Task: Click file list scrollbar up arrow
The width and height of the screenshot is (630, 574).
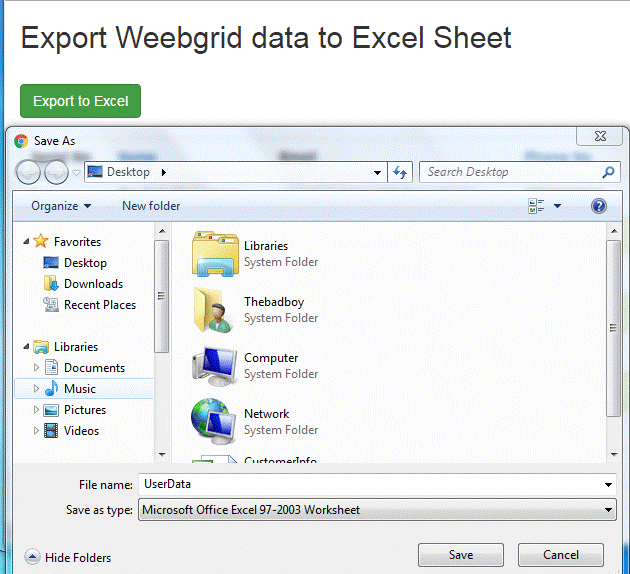Action: (614, 231)
